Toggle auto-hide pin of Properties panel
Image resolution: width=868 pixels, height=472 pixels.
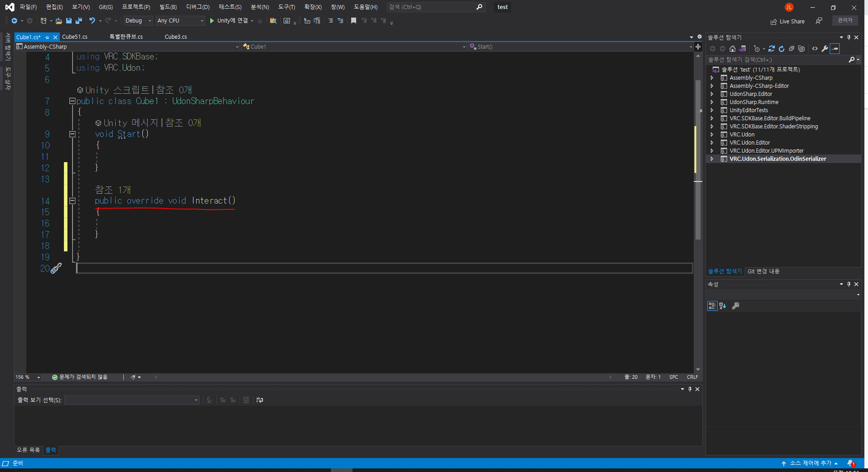849,284
